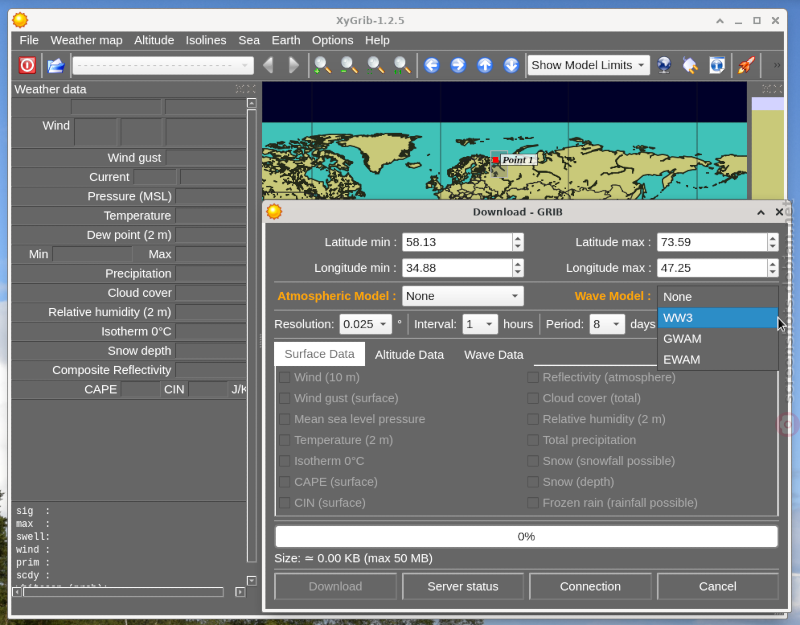800x625 pixels.
Task: Click the fourth magnifier zoom icon
Action: click(402, 65)
